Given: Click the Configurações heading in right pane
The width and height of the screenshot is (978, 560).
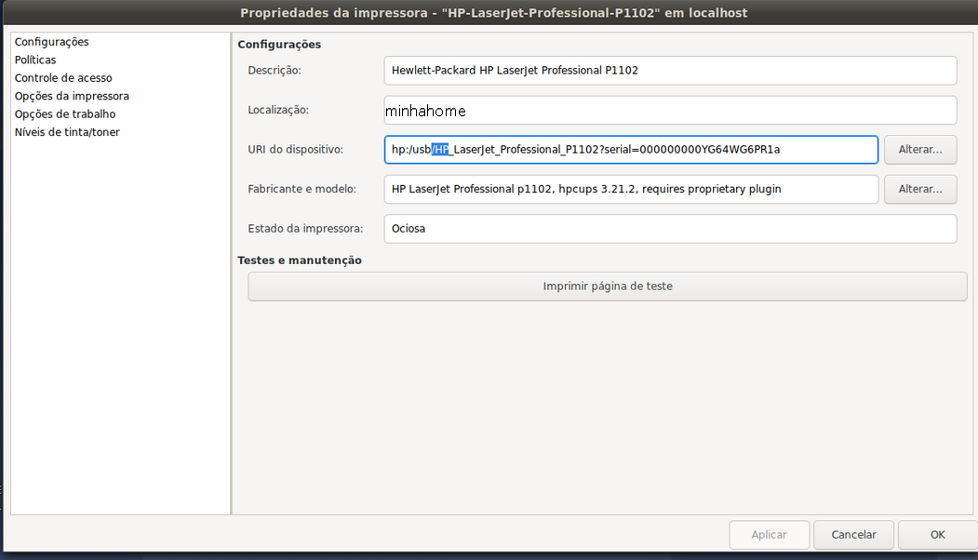Looking at the screenshot, I should (279, 45).
